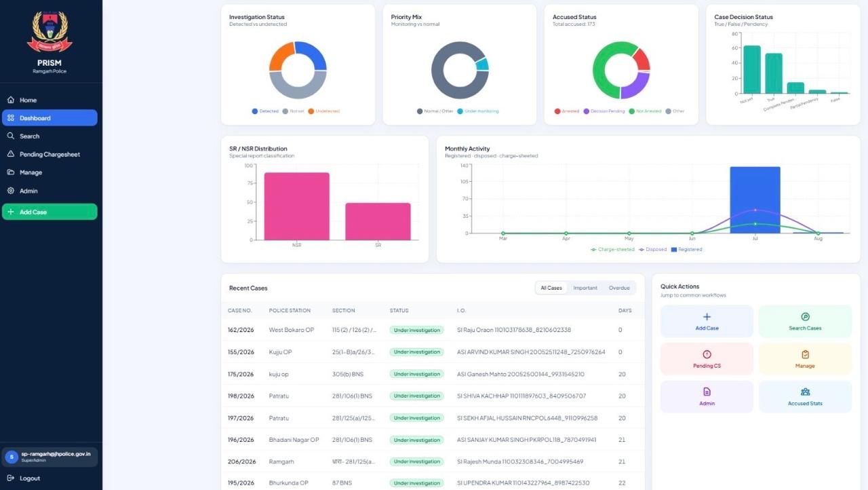Switch to the Overdue cases tab
The width and height of the screenshot is (868, 490).
pyautogui.click(x=619, y=288)
